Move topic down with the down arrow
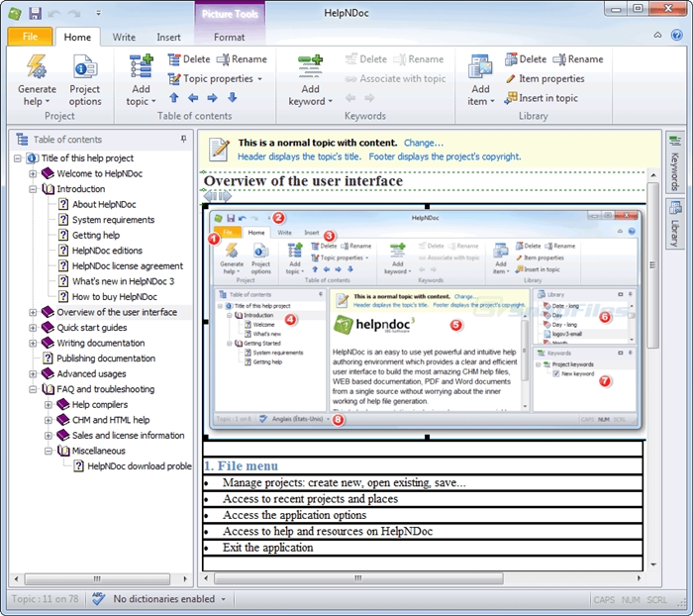693x616 pixels. point(232,98)
